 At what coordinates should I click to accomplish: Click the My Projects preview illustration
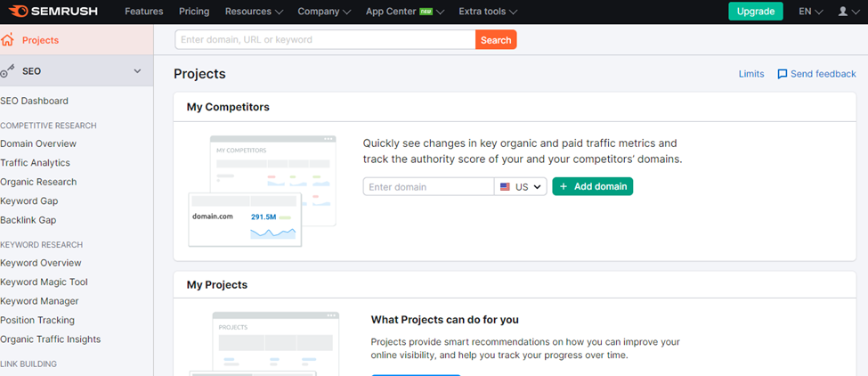click(264, 343)
